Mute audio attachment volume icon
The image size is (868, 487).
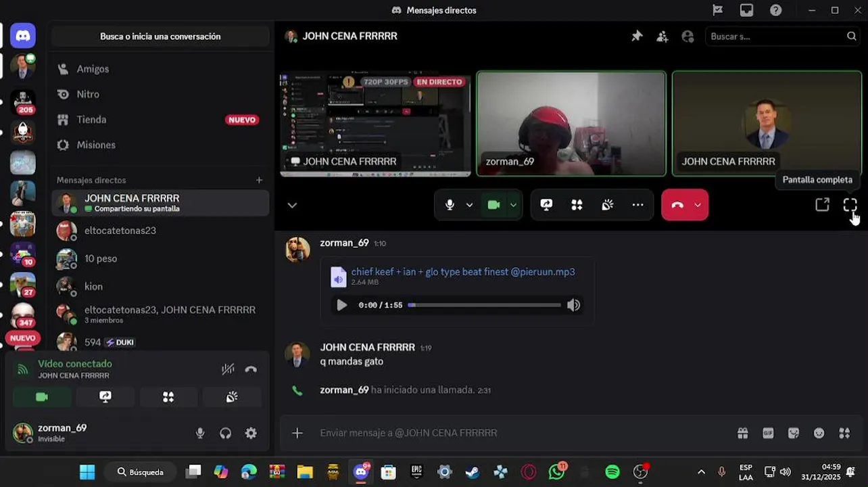573,305
